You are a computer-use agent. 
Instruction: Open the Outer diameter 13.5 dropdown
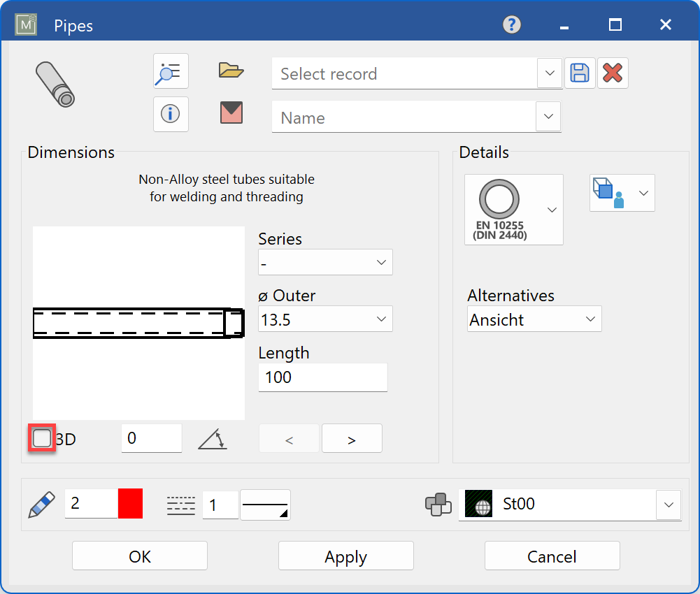pyautogui.click(x=325, y=319)
